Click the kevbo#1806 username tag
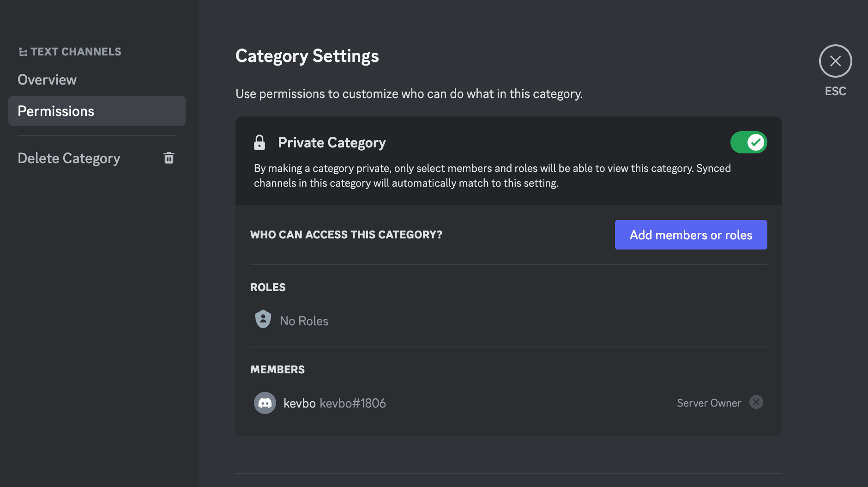The height and width of the screenshot is (487, 868). [x=353, y=403]
